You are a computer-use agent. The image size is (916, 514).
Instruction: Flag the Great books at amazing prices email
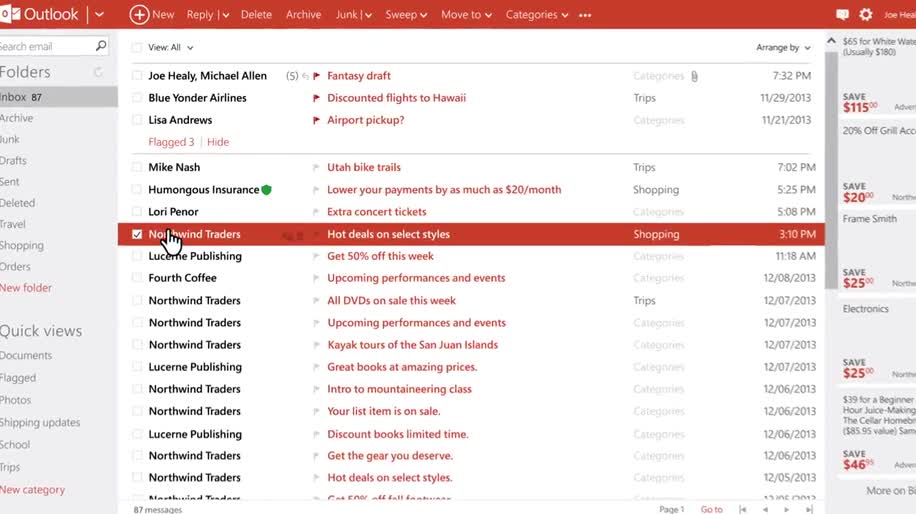pyautogui.click(x=316, y=367)
